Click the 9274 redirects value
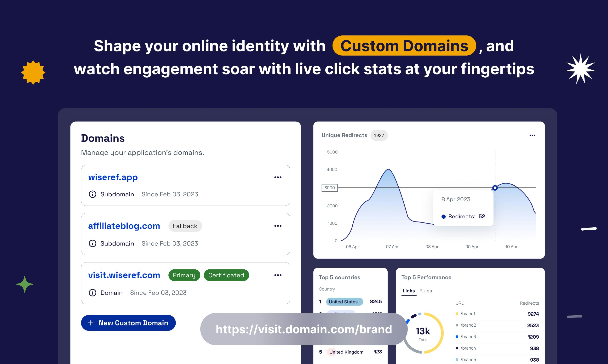Image resolution: width=608 pixels, height=364 pixels. (x=533, y=314)
